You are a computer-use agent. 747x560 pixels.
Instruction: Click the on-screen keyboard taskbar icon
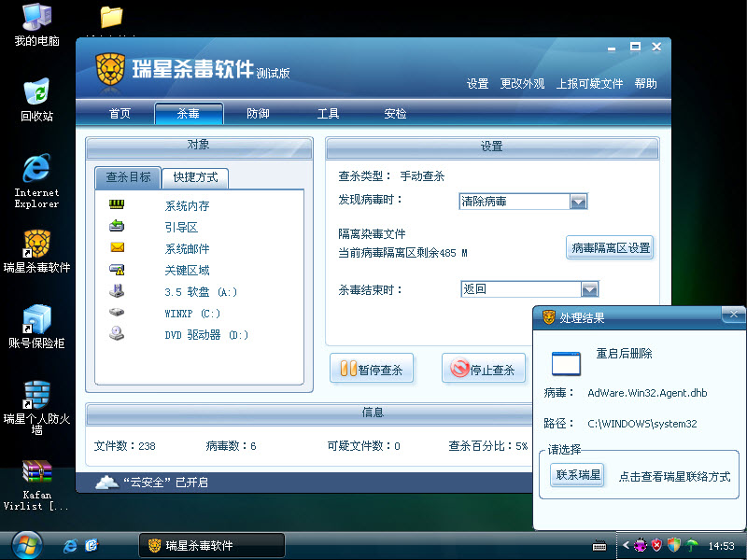click(599, 546)
